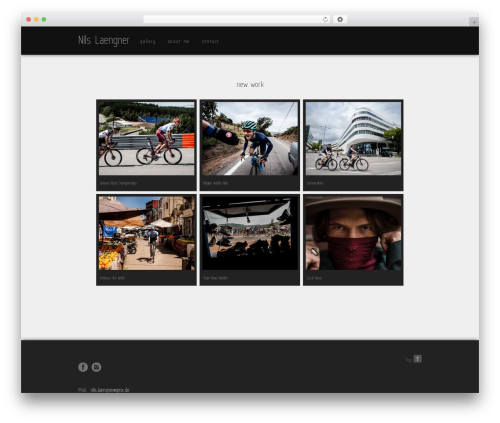Screen dimensions: 500x423
Task: Click caption under red bandana portrait
Action: click(x=314, y=278)
